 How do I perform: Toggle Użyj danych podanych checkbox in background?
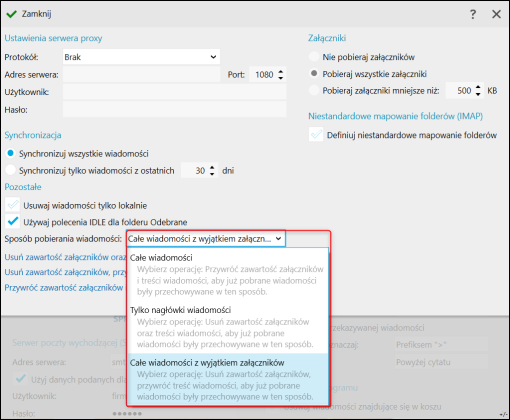point(20,379)
